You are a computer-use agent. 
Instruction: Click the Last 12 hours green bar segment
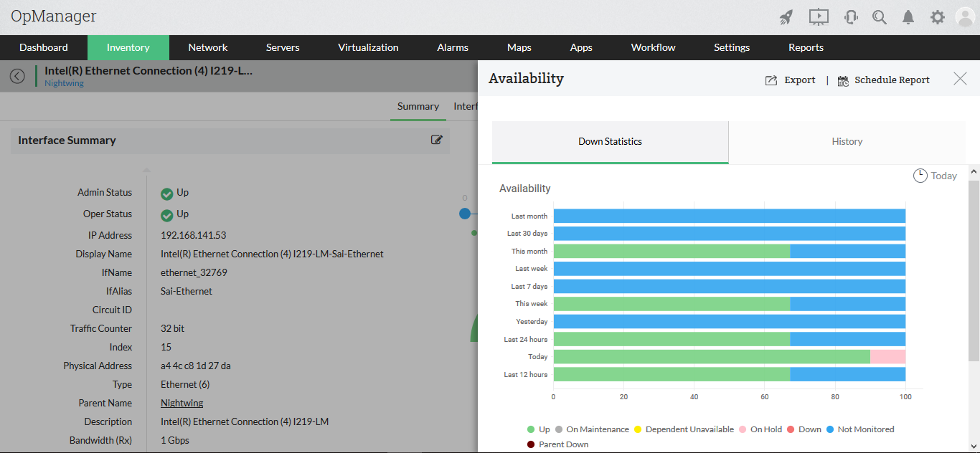(672, 374)
